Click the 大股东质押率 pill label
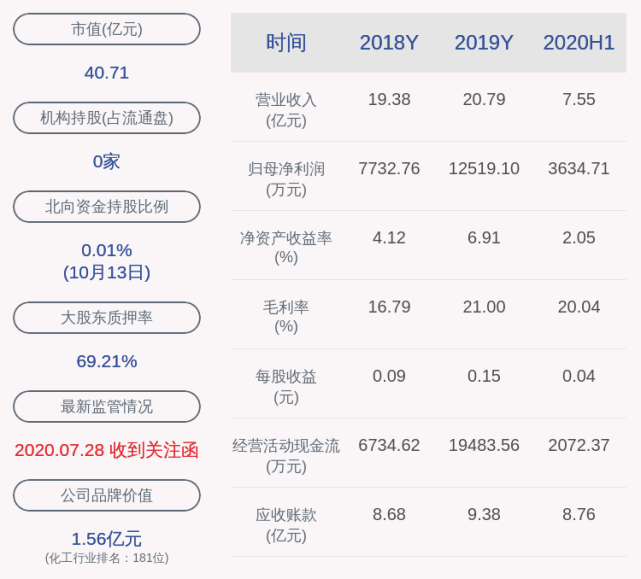Screen dimensions: 641x579 click(x=107, y=318)
